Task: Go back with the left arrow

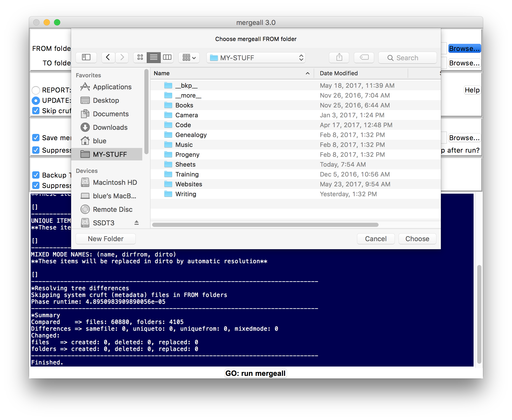Action: [x=108, y=57]
